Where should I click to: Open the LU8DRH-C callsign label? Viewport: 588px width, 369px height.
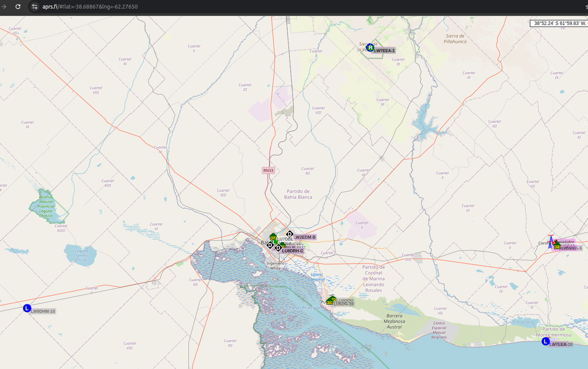pos(293,251)
